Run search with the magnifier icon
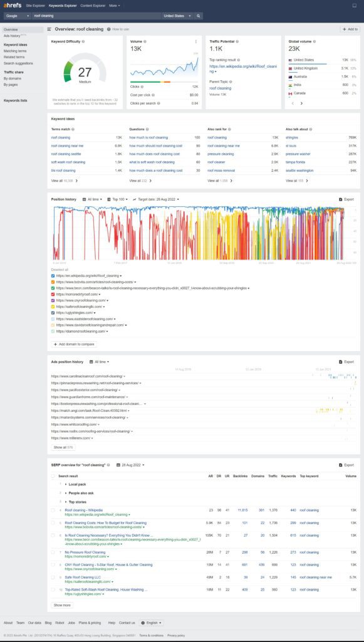 [199, 16]
